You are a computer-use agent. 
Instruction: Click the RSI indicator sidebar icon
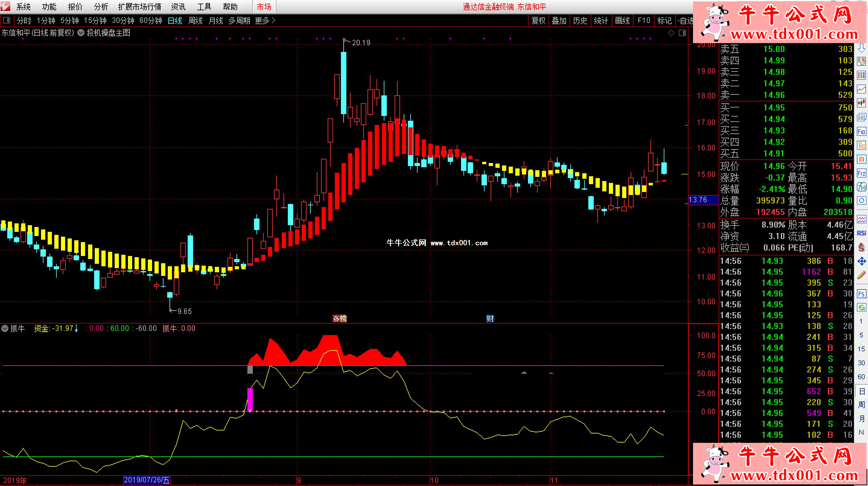[861, 233]
